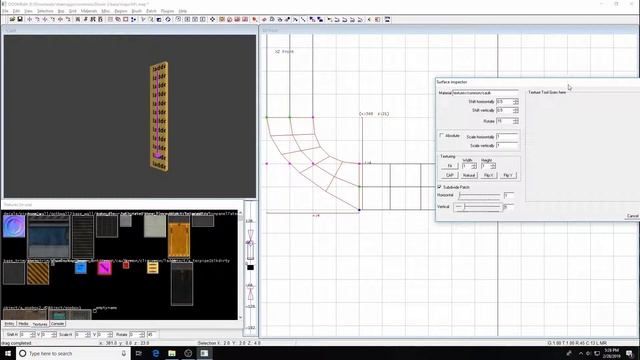Switch to the Console tab
Viewport: 640px width, 360px height.
coord(57,324)
